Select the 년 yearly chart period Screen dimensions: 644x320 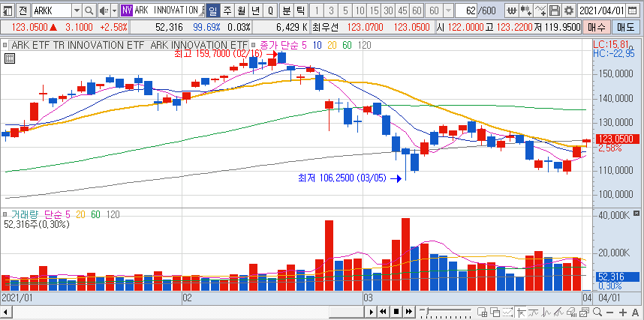(x=256, y=10)
